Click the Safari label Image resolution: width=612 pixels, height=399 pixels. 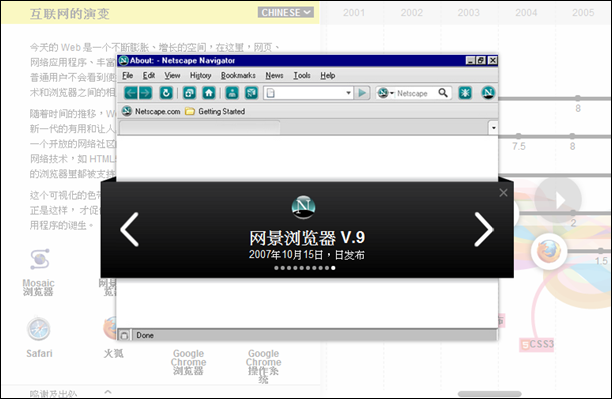point(39,353)
